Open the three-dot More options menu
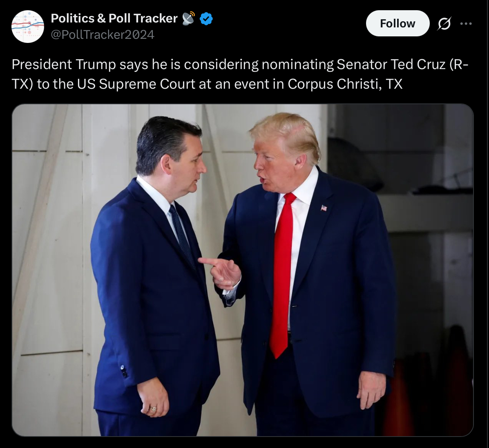 click(x=466, y=23)
